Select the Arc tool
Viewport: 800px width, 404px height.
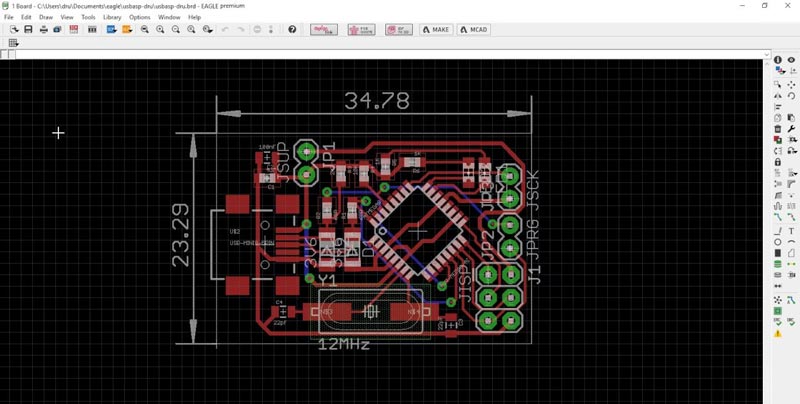[791, 242]
